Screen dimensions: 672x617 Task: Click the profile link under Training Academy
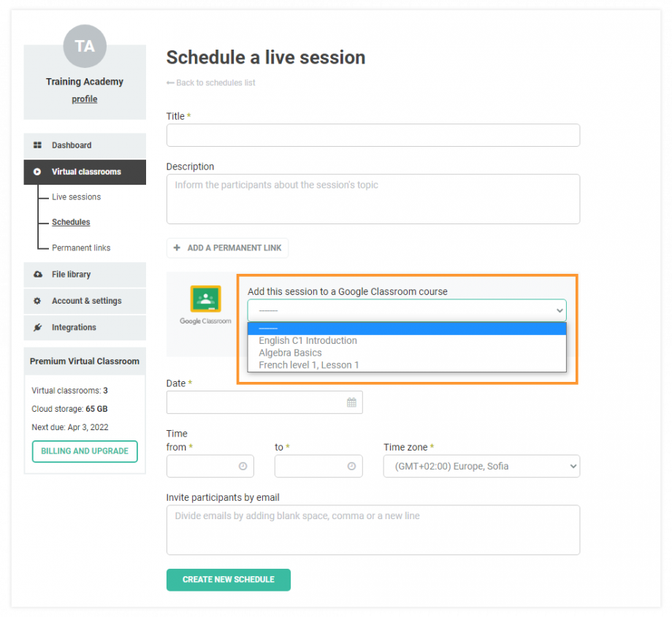[84, 99]
